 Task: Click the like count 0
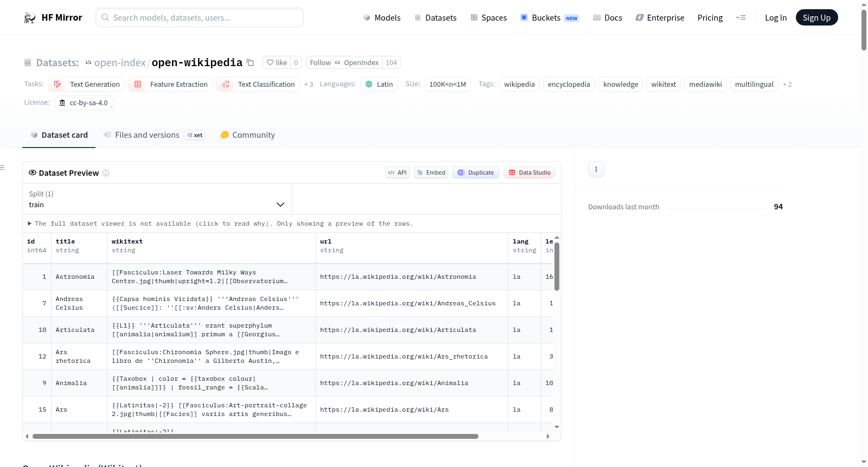coord(296,62)
